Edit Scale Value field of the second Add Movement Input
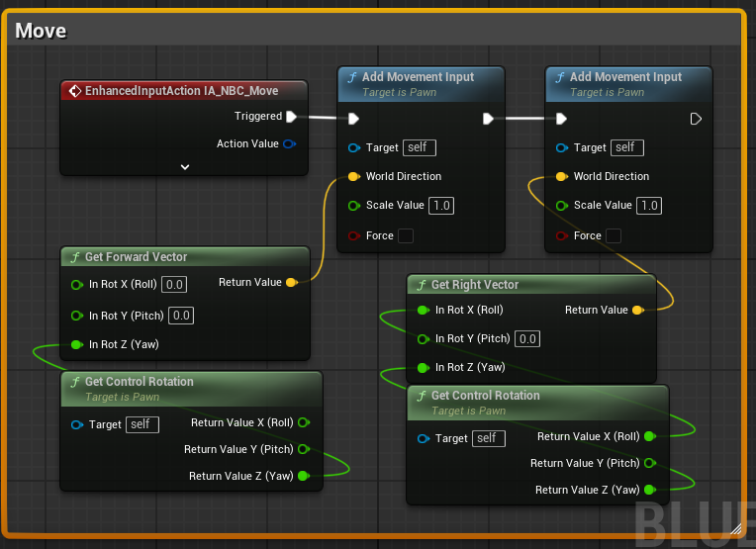 pyautogui.click(x=649, y=206)
